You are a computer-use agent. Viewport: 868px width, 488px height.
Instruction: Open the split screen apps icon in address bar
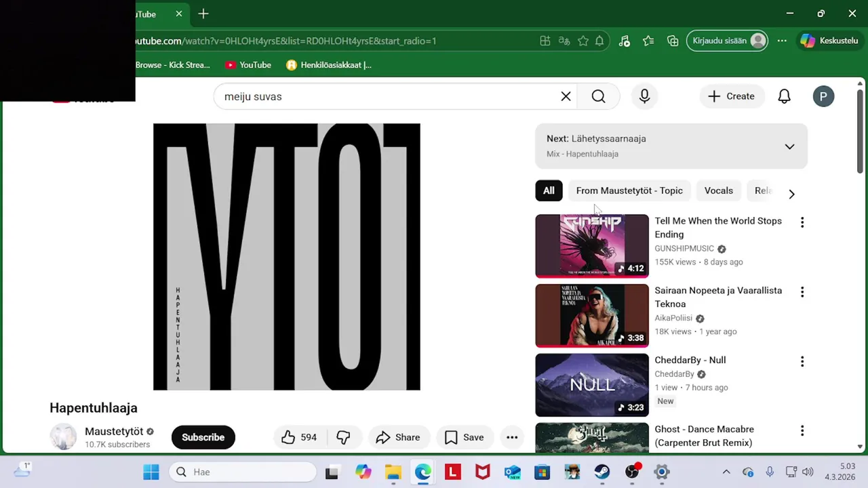click(545, 41)
